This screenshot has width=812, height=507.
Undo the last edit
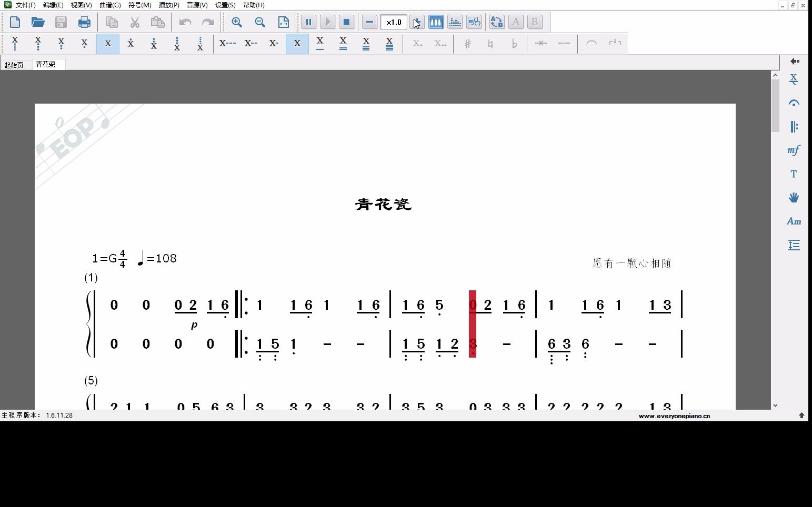tap(185, 22)
